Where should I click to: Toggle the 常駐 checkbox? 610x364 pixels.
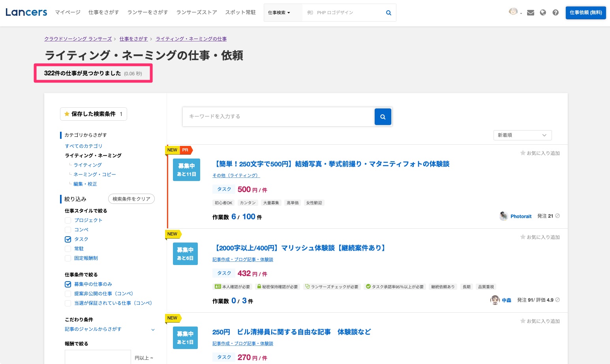(x=68, y=249)
